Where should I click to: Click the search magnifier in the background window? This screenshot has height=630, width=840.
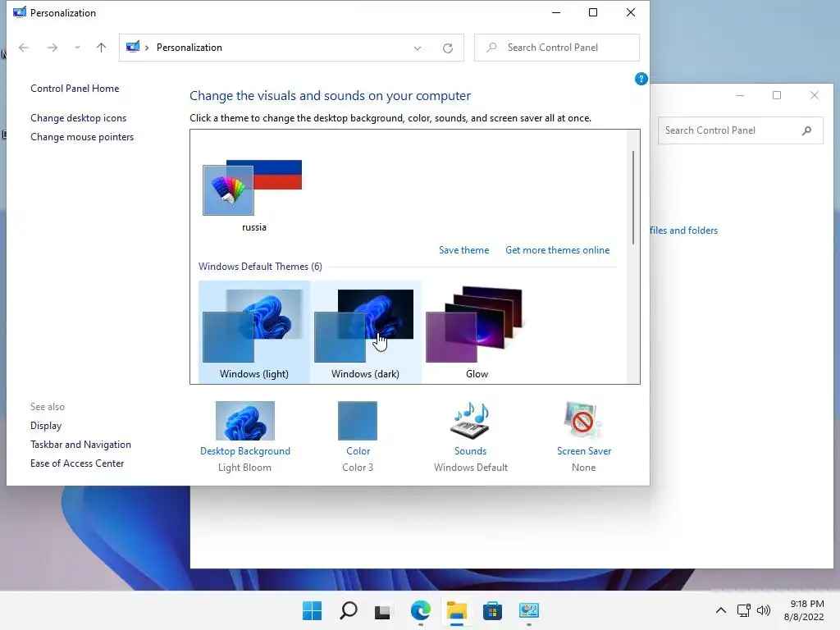click(807, 130)
